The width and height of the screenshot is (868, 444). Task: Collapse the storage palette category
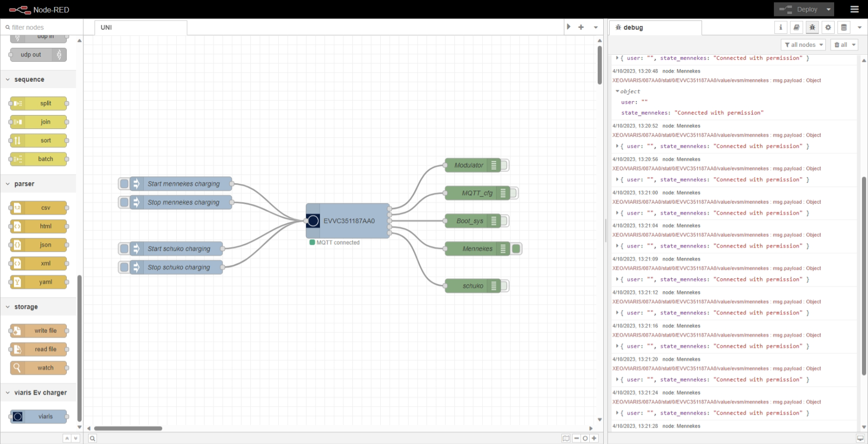click(38, 307)
